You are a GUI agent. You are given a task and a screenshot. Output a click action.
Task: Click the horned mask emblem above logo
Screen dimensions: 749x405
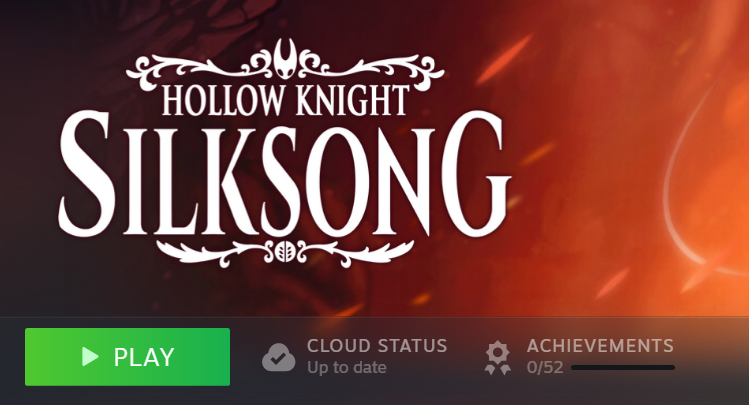(x=286, y=59)
